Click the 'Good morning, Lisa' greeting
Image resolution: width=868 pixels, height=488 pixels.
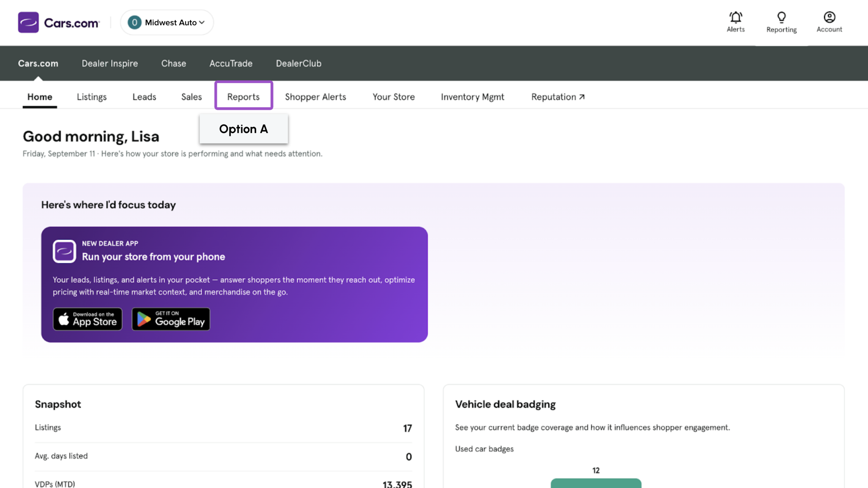(x=91, y=136)
